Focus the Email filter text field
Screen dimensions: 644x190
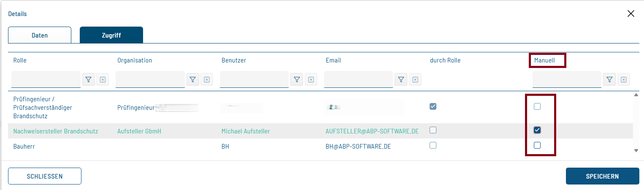(x=358, y=79)
